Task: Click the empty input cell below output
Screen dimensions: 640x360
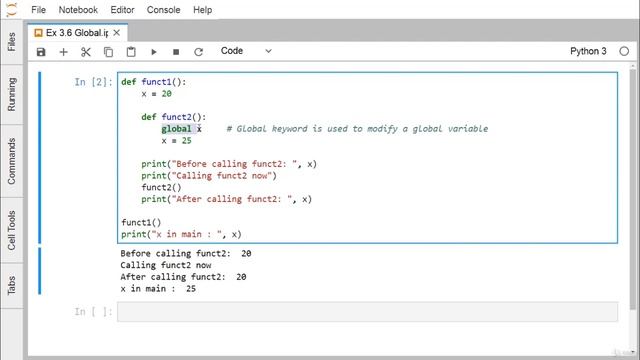Action: [367, 312]
